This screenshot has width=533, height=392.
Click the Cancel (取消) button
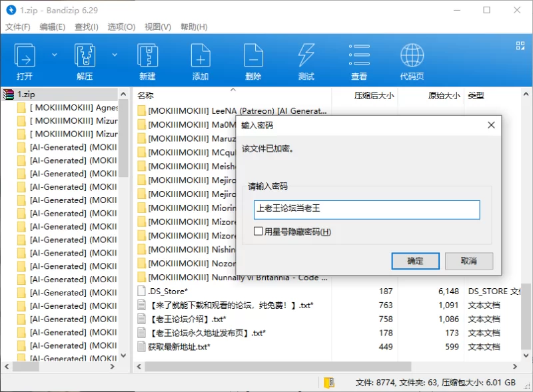tap(469, 261)
